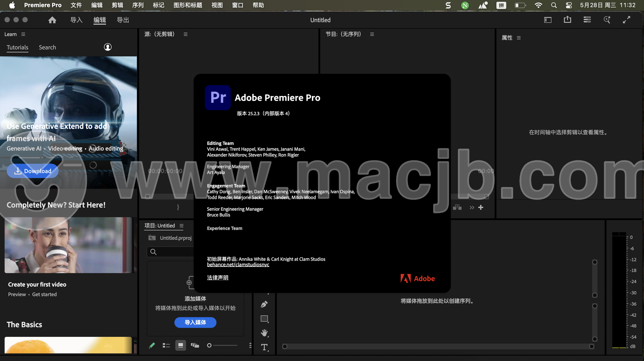The image size is (644, 361).
Task: Open the Import (导入) workspace tab
Action: click(76, 20)
